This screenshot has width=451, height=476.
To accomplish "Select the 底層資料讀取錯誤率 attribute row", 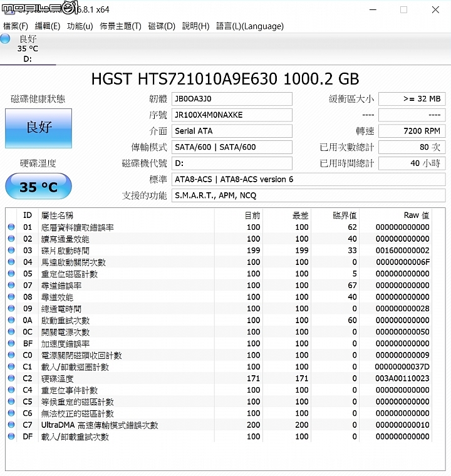I will tap(219, 227).
